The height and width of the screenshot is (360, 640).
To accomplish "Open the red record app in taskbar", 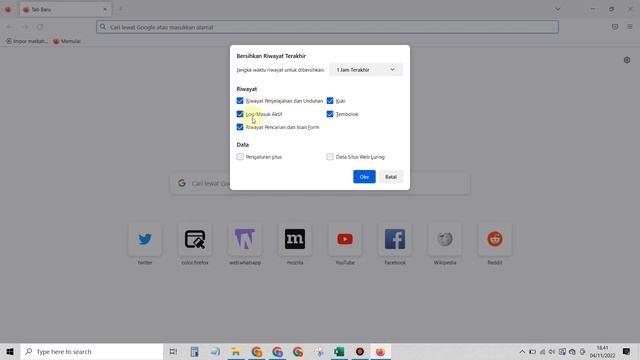I will coord(360,351).
